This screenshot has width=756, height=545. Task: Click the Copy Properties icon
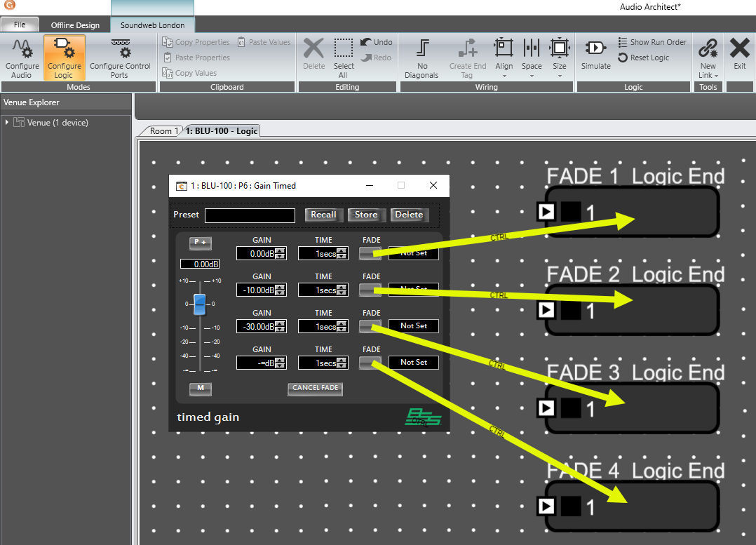(168, 42)
